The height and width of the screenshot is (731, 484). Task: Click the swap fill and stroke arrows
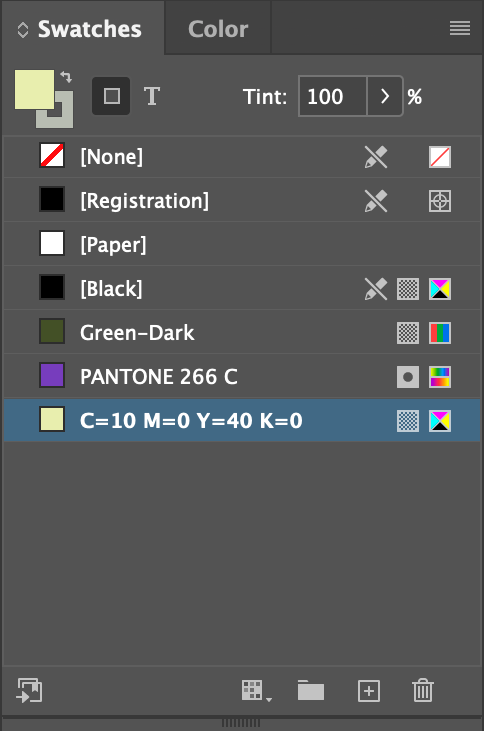[67, 77]
